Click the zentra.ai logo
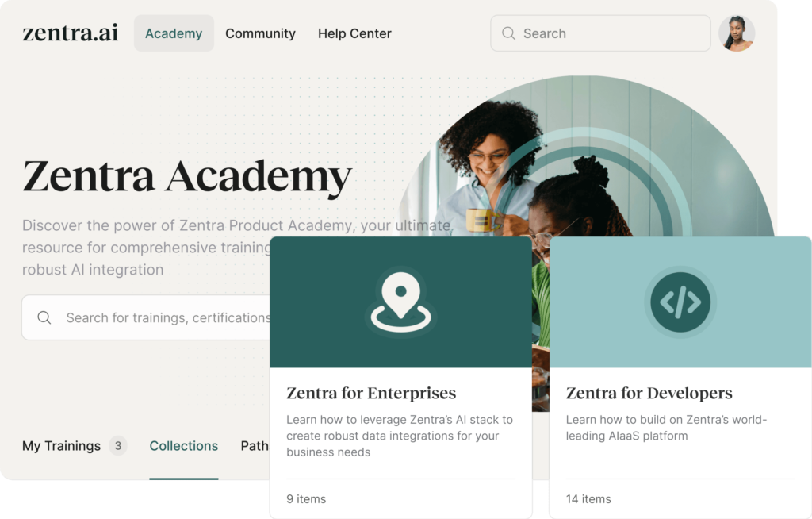 click(71, 33)
